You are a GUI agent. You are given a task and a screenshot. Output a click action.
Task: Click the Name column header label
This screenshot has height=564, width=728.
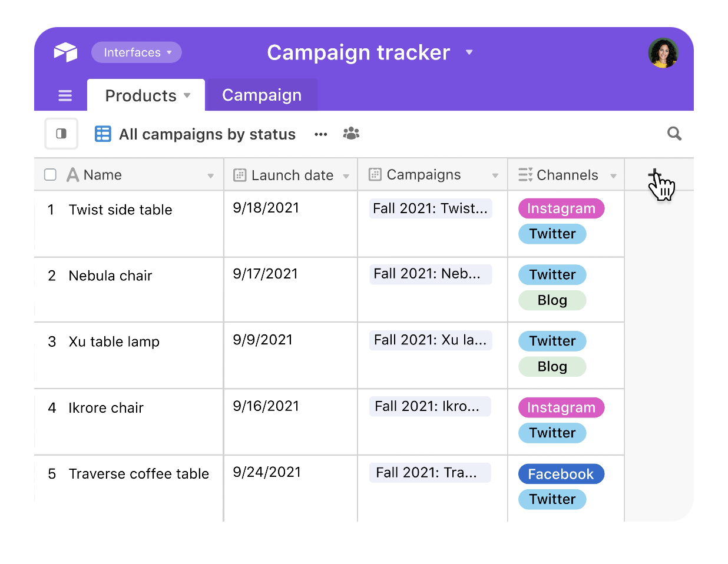point(102,175)
